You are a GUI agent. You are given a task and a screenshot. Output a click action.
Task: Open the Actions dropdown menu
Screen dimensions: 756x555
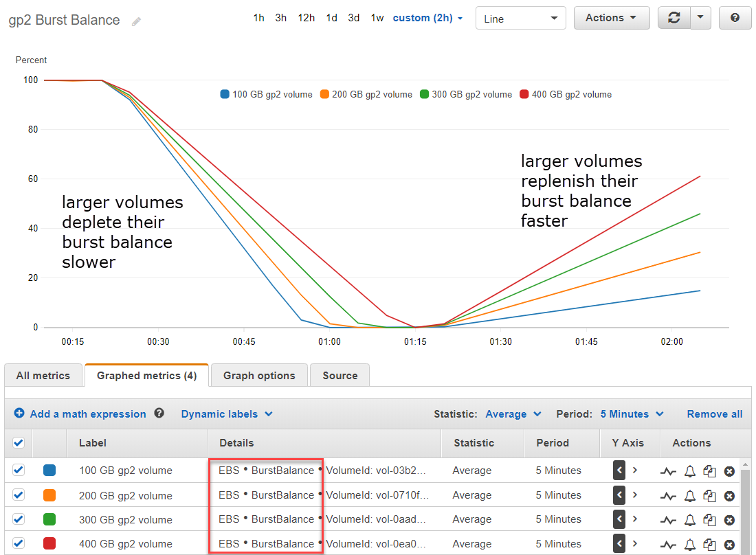(612, 18)
